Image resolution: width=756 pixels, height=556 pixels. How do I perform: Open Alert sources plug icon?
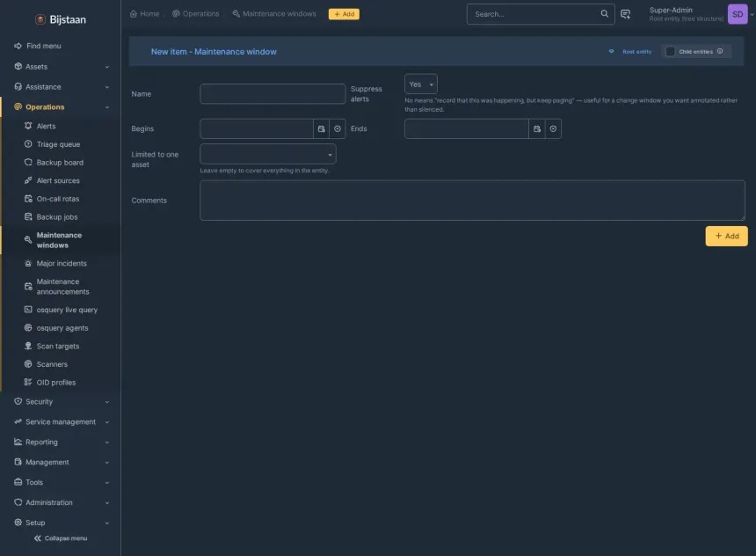pyautogui.click(x=28, y=180)
